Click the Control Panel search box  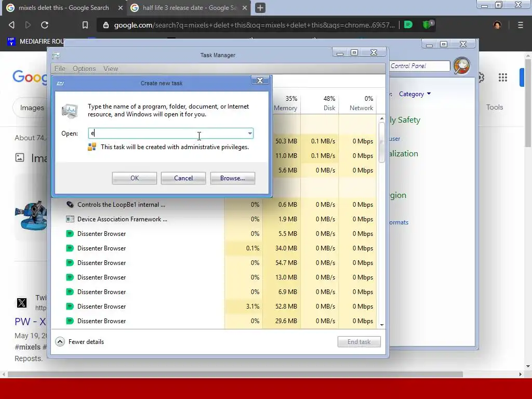click(x=420, y=66)
